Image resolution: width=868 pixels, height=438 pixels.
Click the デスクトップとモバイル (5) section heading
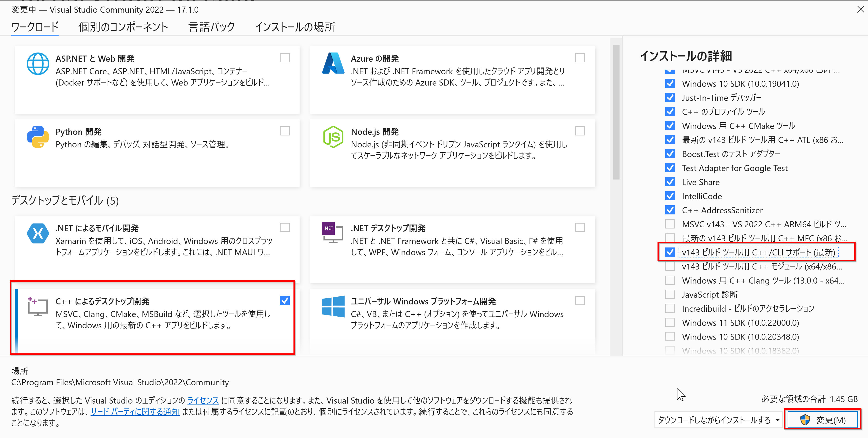65,200
